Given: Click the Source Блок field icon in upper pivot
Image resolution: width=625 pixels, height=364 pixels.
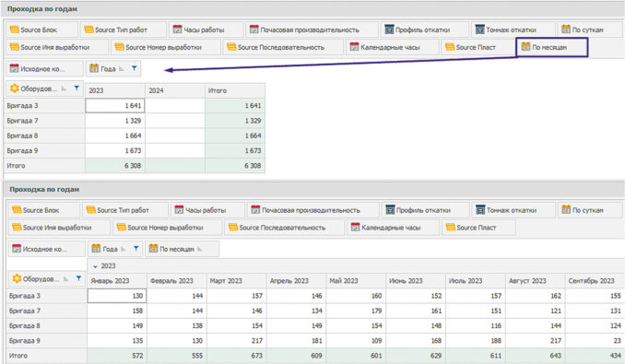Looking at the screenshot, I should pos(15,29).
